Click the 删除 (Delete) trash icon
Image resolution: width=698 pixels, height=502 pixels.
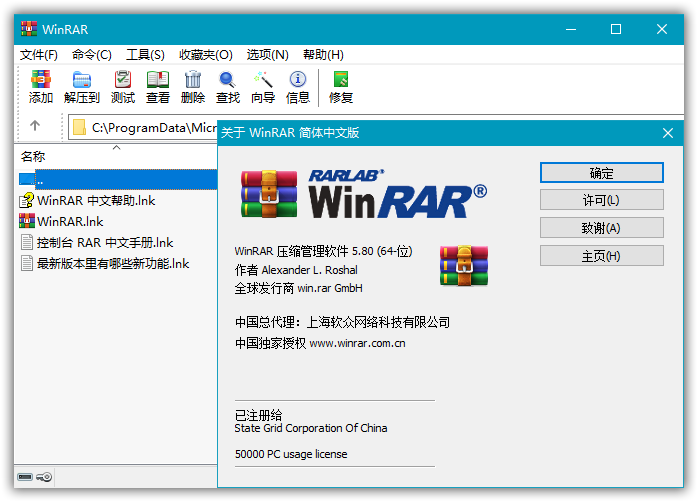click(x=193, y=80)
